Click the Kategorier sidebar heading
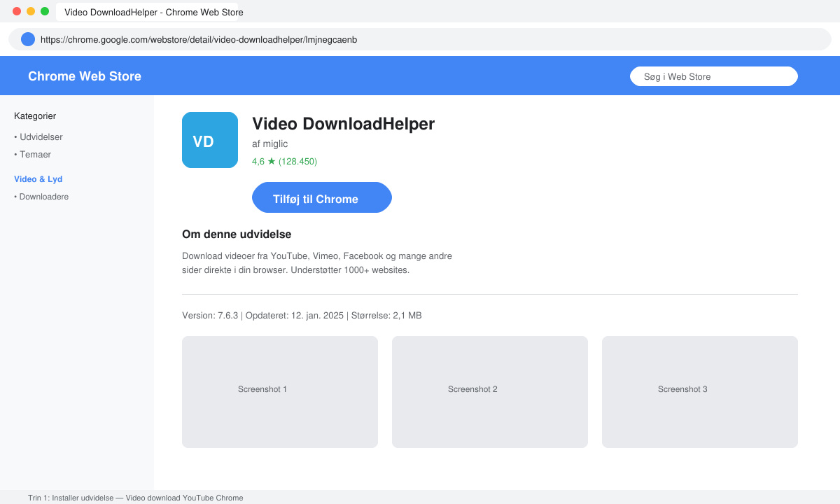This screenshot has width=840, height=504. pyautogui.click(x=35, y=116)
